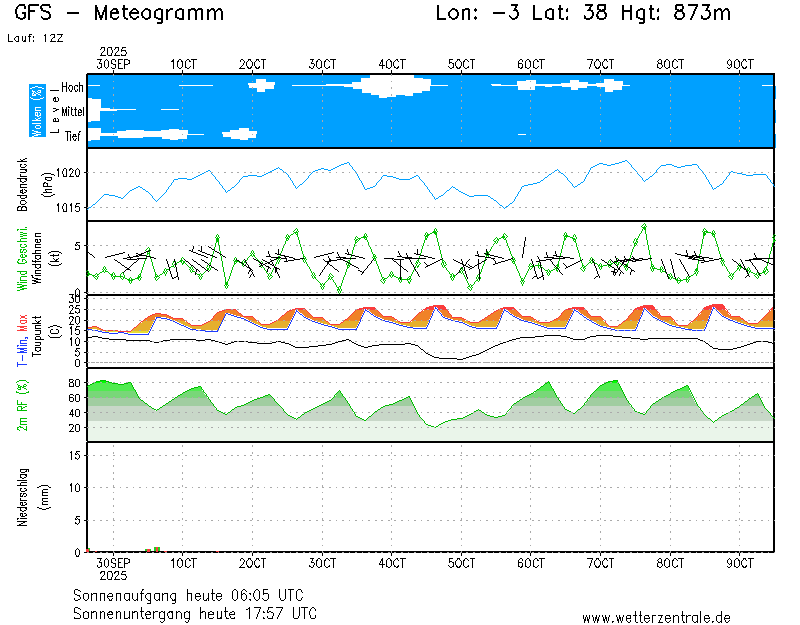Click the top '2OCT' date label
This screenshot has height=625, width=800.
pos(253,65)
